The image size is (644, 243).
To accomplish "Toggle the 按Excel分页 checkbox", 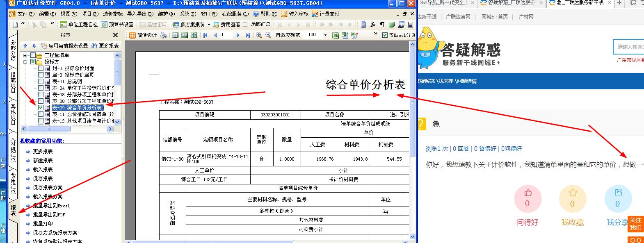I will [385, 35].
